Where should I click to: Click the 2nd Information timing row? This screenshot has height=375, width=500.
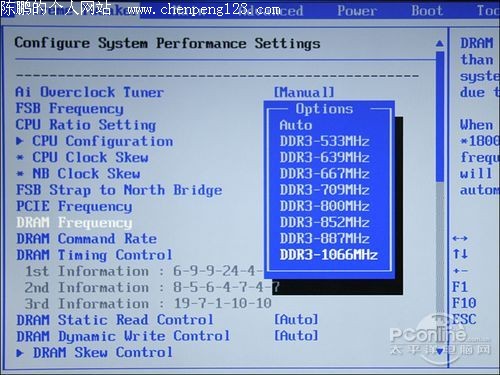pos(152,287)
